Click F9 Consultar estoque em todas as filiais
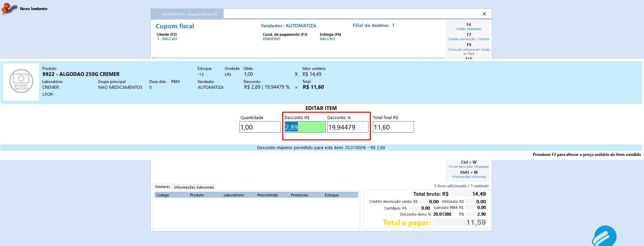The width and height of the screenshot is (644, 246). click(x=469, y=49)
